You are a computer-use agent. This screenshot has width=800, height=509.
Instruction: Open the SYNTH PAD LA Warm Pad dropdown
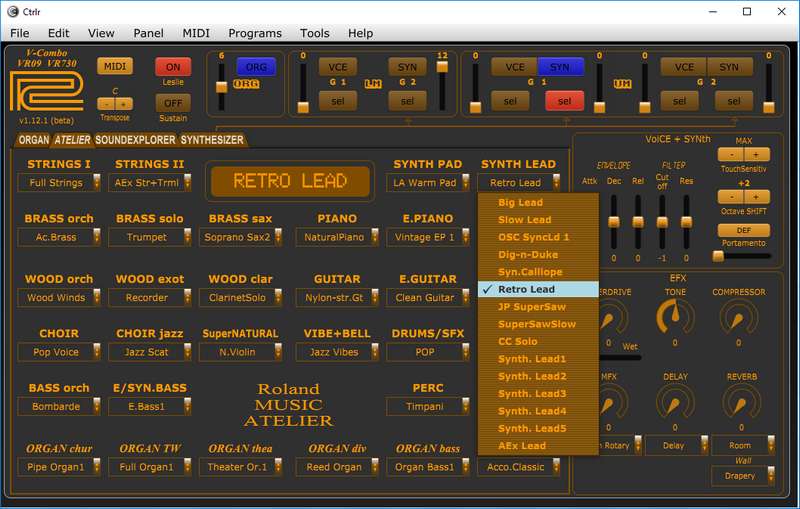(x=428, y=182)
